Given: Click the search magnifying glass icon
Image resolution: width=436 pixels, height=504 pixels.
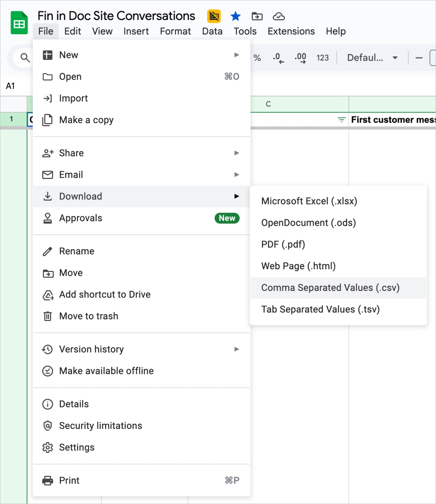Looking at the screenshot, I should click(x=24, y=57).
